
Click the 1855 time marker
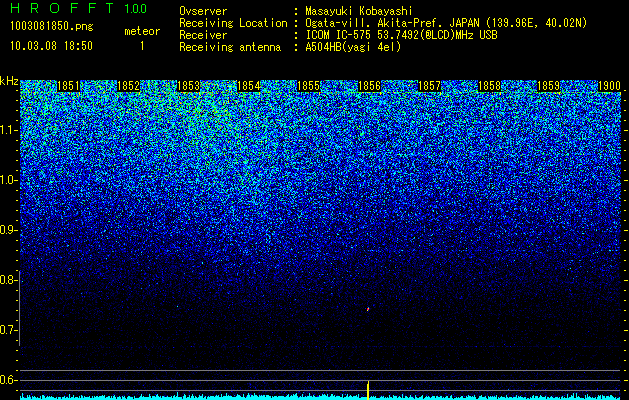click(309, 86)
